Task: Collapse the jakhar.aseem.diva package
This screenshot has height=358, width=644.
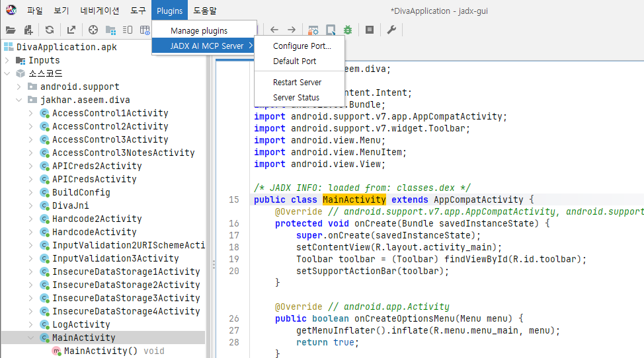Action: 19,100
